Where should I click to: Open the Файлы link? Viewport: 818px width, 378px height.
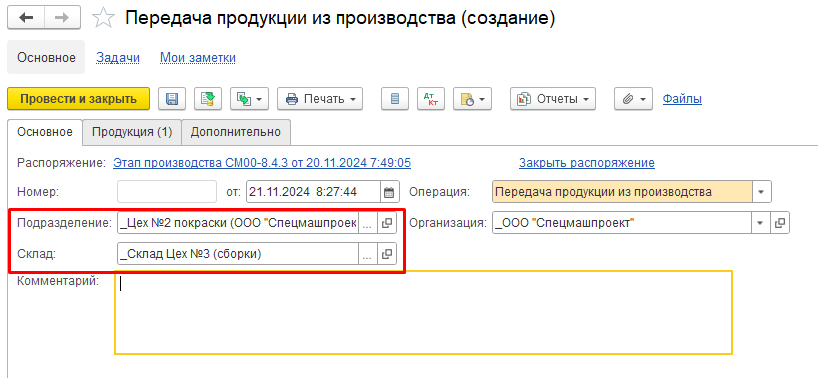tap(682, 99)
